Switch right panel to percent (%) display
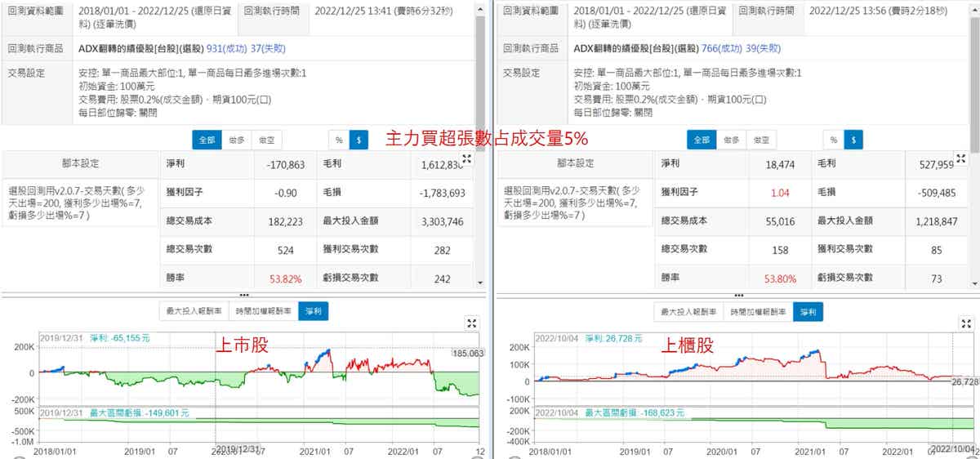Image resolution: width=980 pixels, height=459 pixels. (833, 140)
